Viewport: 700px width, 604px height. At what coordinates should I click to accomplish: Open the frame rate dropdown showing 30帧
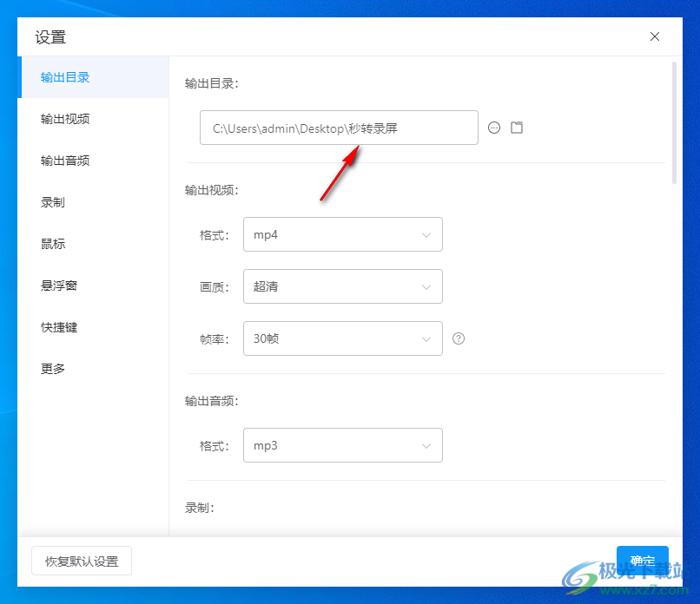coord(343,338)
